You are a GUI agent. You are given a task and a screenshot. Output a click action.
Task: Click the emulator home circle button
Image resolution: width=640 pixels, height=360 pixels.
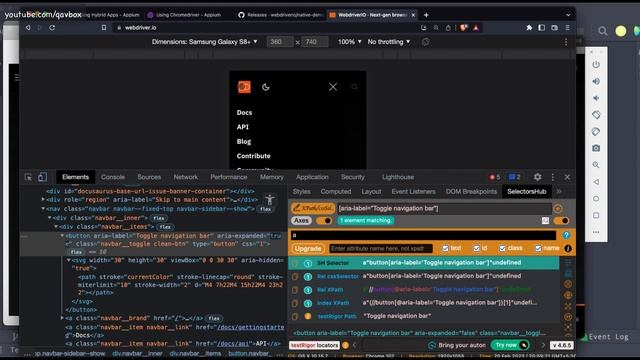(596, 198)
